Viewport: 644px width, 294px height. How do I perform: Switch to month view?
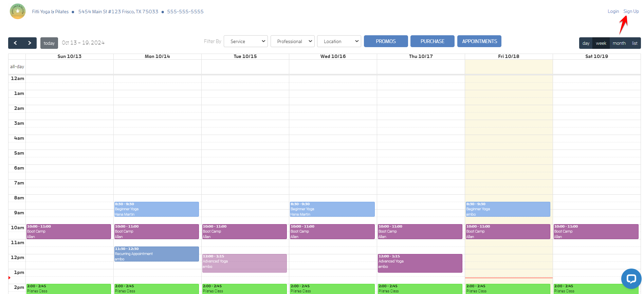click(619, 43)
